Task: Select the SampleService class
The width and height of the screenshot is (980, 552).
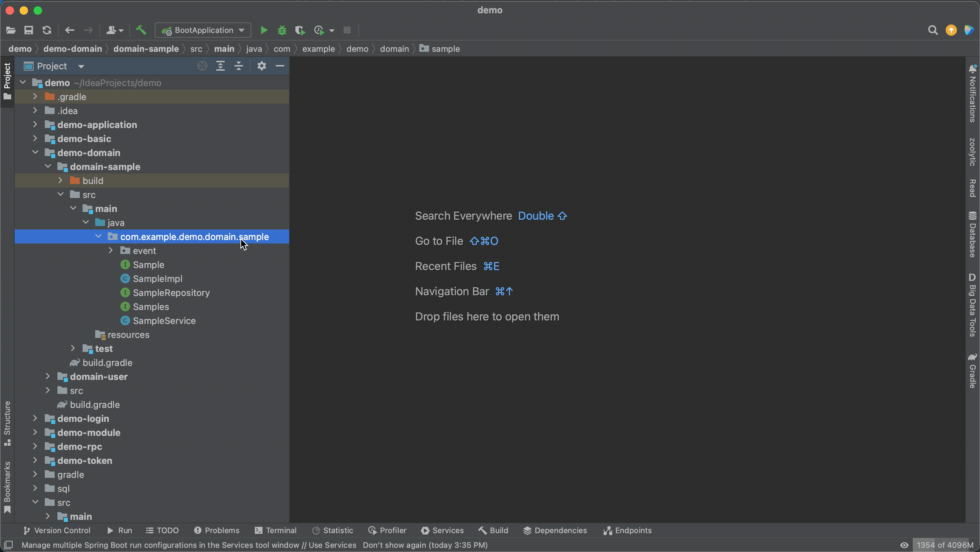Action: (x=164, y=320)
